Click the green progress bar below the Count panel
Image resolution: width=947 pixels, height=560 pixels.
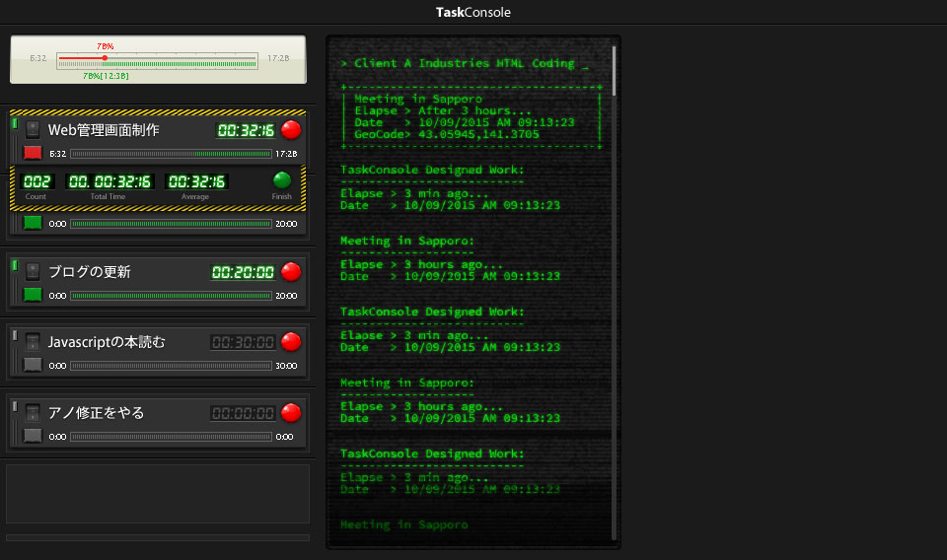point(171,224)
